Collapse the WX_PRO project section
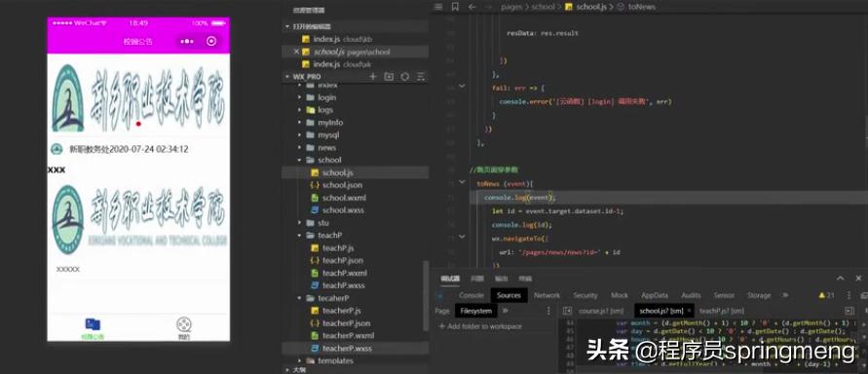The height and width of the screenshot is (374, 868). (x=287, y=76)
